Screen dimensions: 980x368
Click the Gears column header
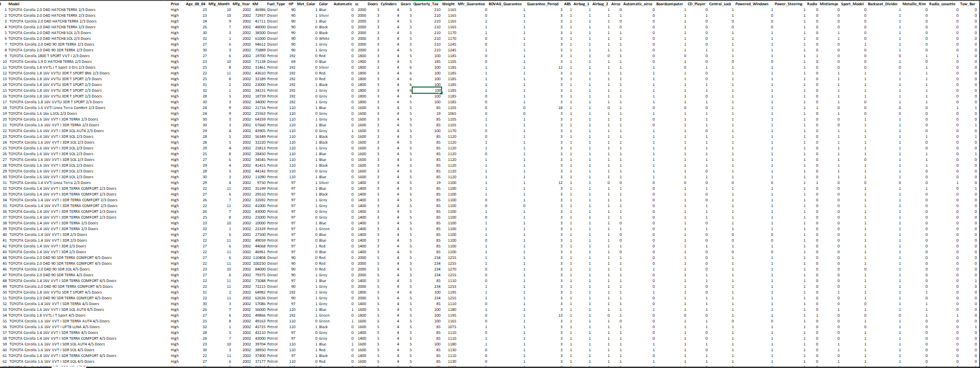click(x=405, y=4)
